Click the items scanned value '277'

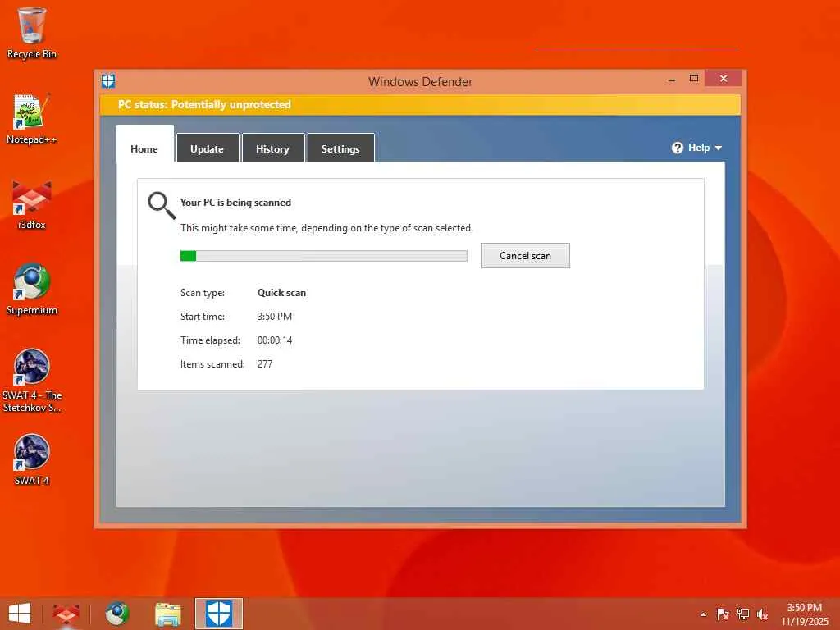pos(265,363)
